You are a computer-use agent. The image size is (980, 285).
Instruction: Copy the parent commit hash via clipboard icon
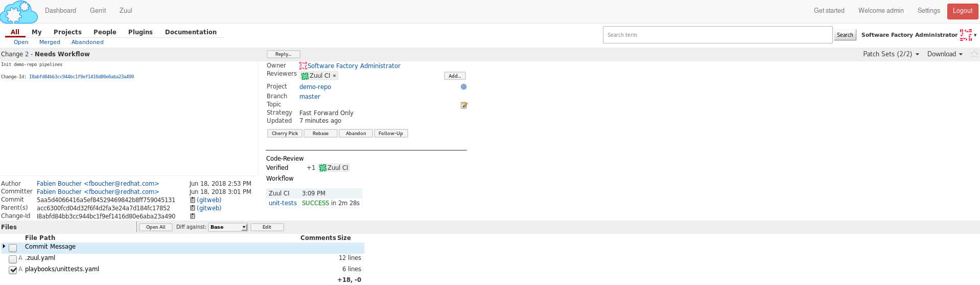pyautogui.click(x=193, y=208)
